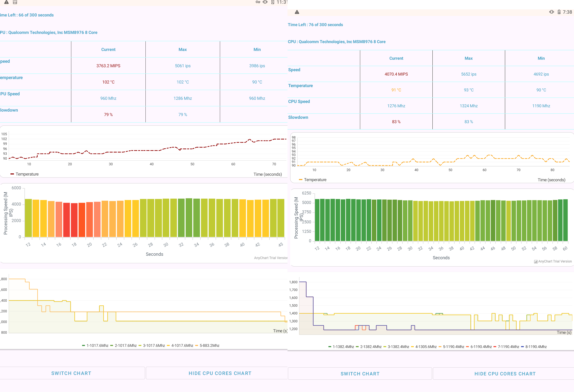Select the 93 °C max temperature value
This screenshot has width=574, height=392.
click(469, 90)
